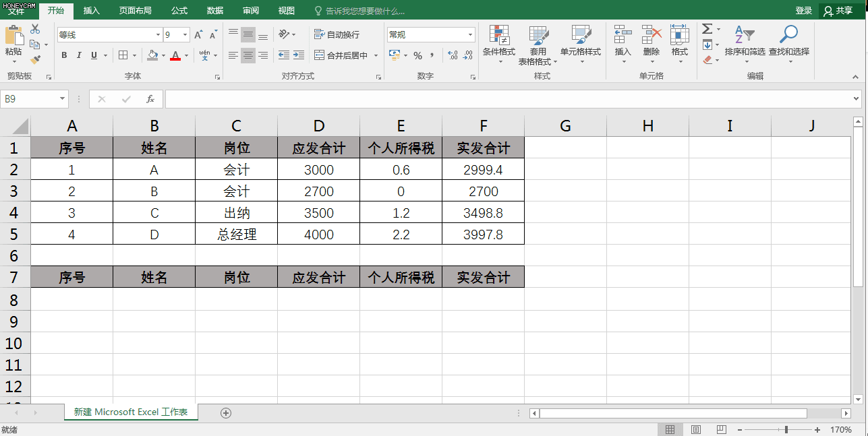The height and width of the screenshot is (436, 868).
Task: Apply percent style format
Action: (x=417, y=55)
